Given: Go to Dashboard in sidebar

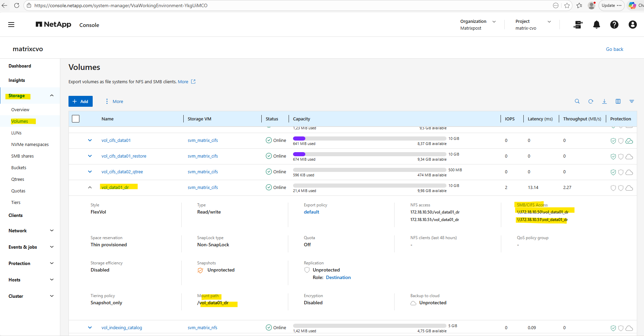Looking at the screenshot, I should click(20, 66).
